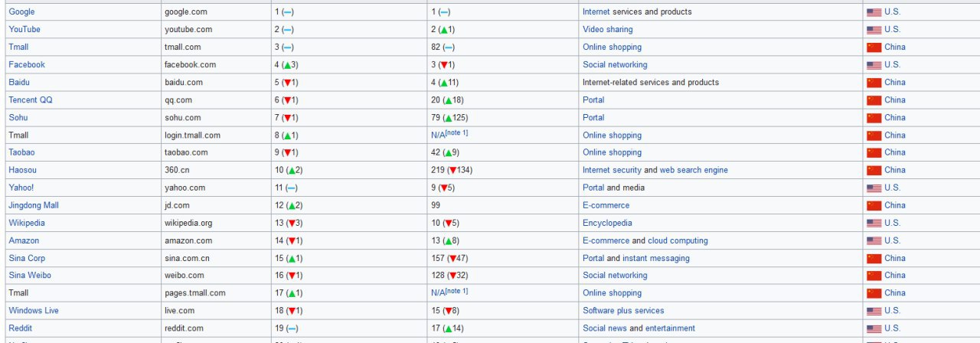The height and width of the screenshot is (343, 980).
Task: Open the Internet security link
Action: pyautogui.click(x=612, y=171)
